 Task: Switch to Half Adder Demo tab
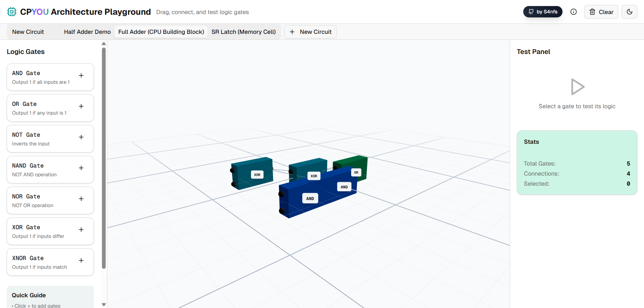click(87, 32)
